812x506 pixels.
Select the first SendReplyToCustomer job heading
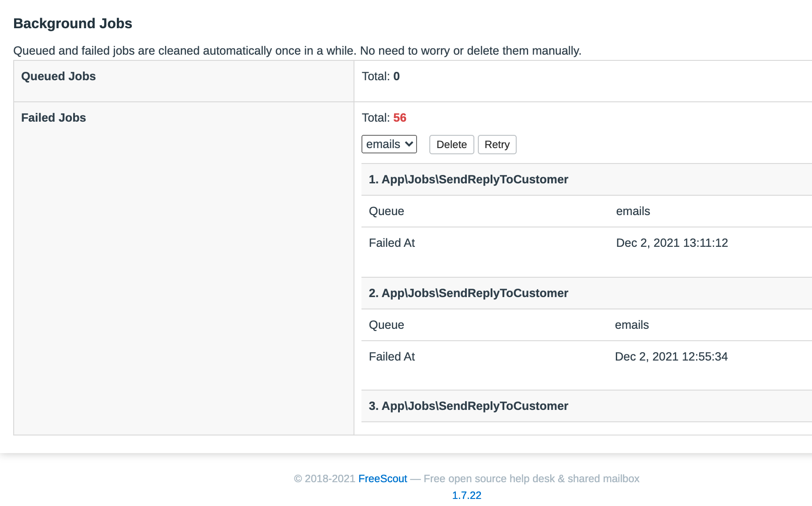tap(468, 179)
